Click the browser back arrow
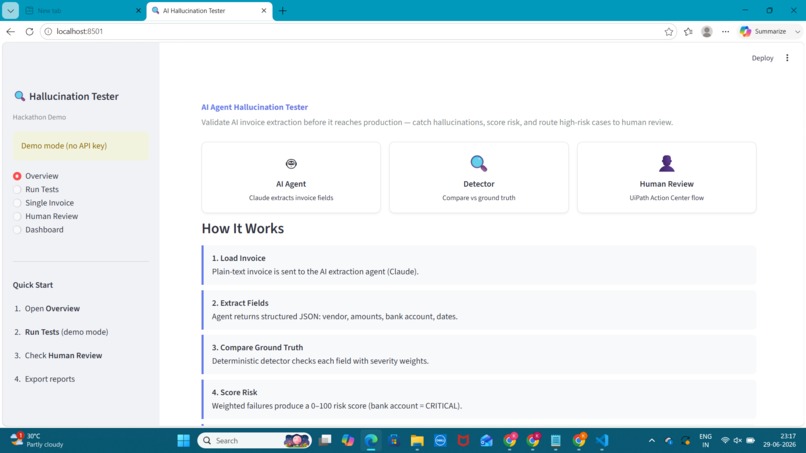This screenshot has width=806, height=453. 11,31
